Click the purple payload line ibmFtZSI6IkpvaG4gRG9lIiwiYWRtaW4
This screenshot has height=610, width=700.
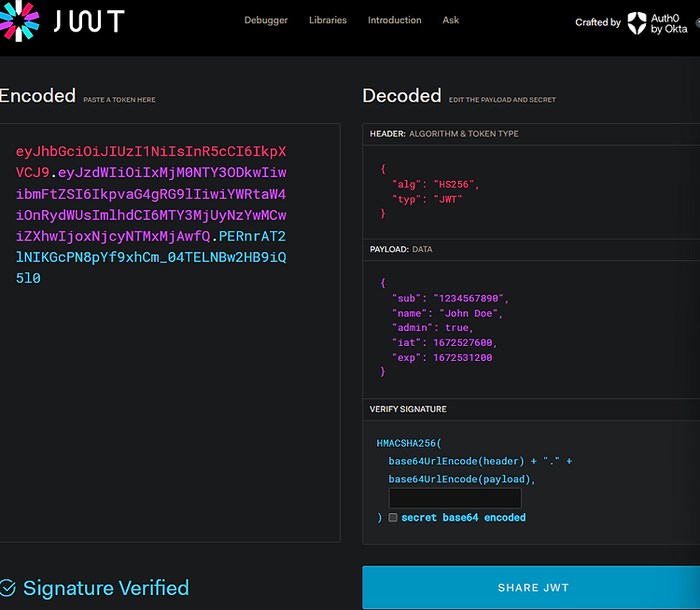tap(151, 194)
